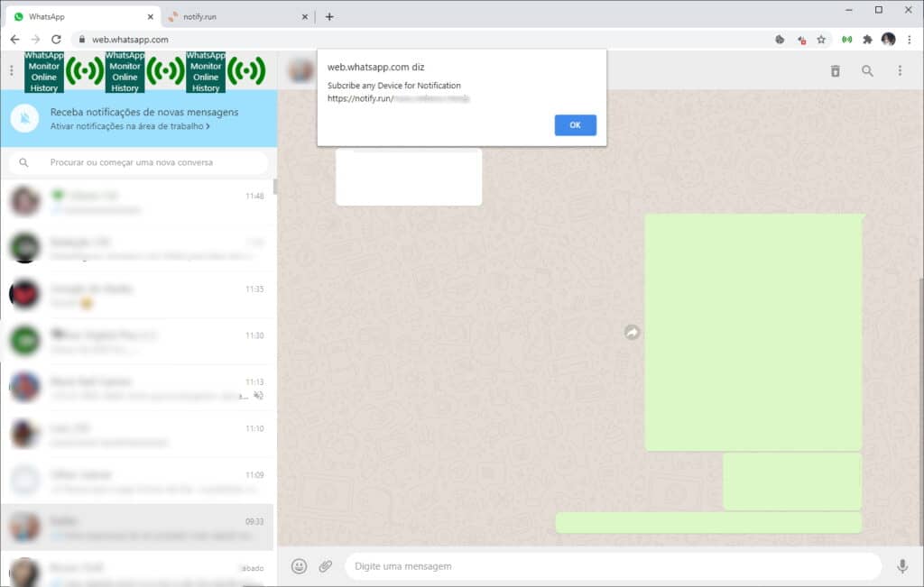The image size is (924, 587).
Task: Click the avatar of the 11:35 chat
Action: (x=24, y=294)
